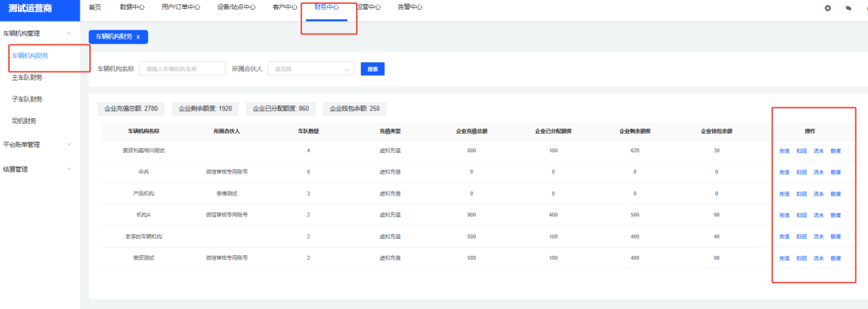Click 流水 for the 产品机构 row
The image size is (868, 309).
[819, 194]
